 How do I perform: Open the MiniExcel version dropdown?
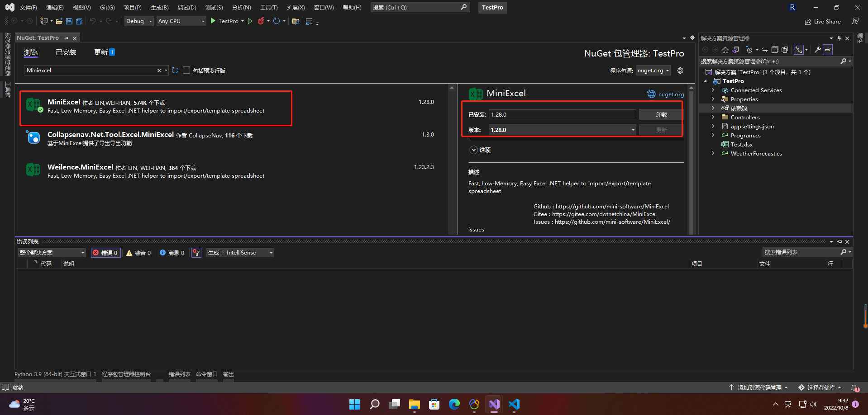pyautogui.click(x=633, y=130)
